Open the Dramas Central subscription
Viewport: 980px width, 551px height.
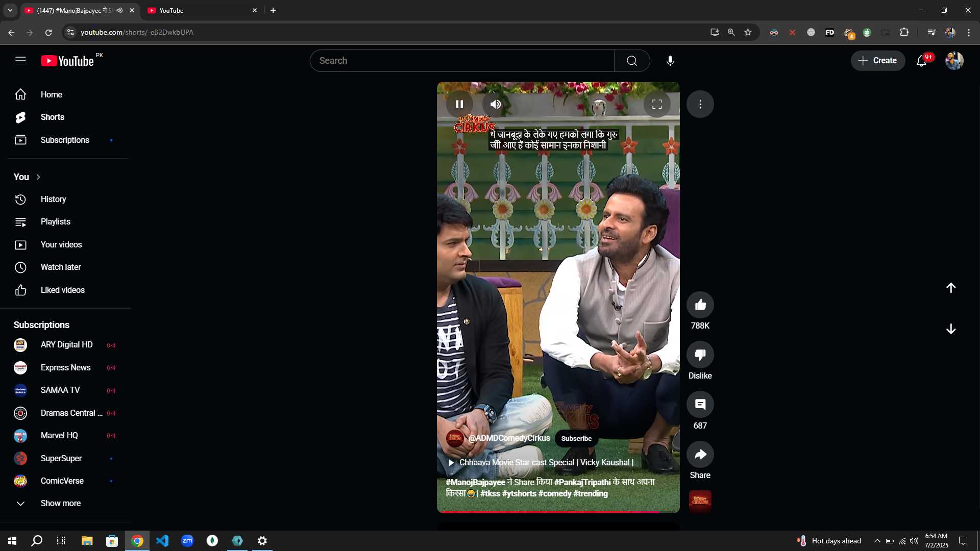pos(65,413)
